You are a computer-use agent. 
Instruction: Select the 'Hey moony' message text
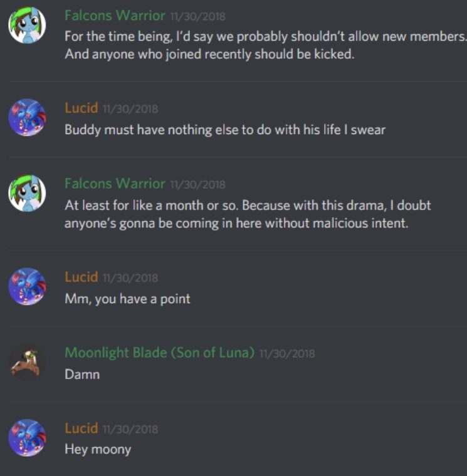pos(98,450)
